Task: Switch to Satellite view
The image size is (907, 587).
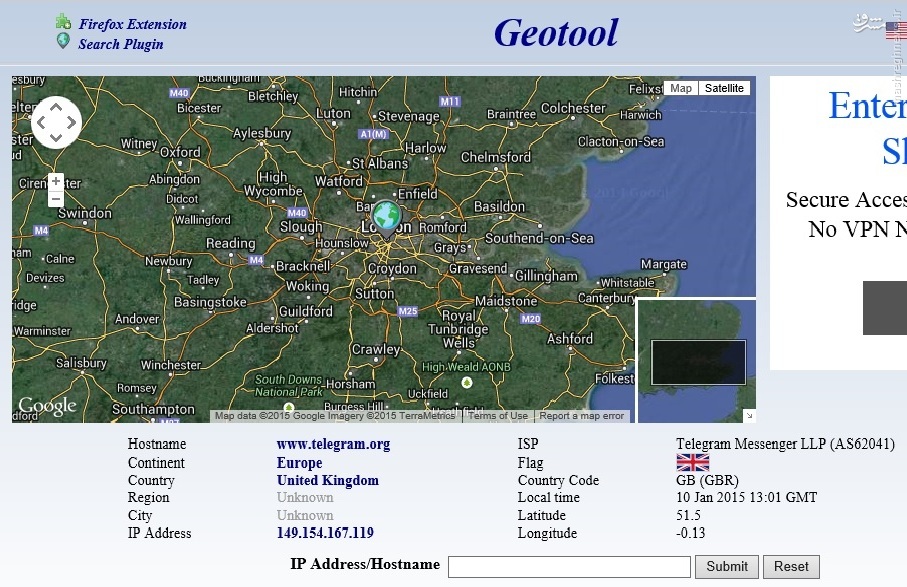Action: click(724, 88)
